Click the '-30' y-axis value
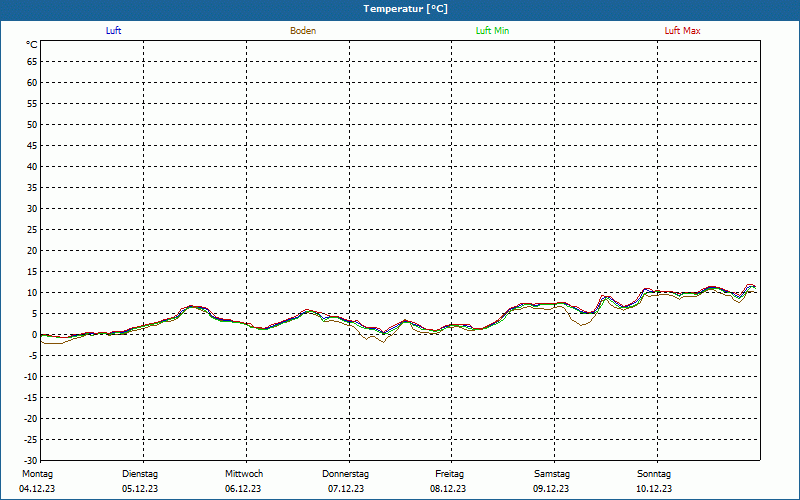The width and height of the screenshot is (800, 500). tap(31, 461)
